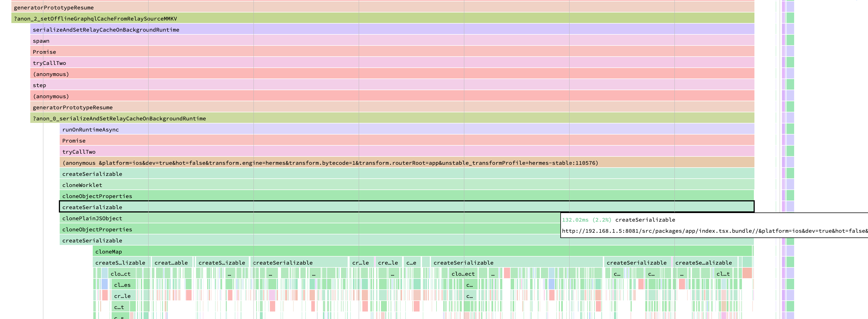Image resolution: width=868 pixels, height=319 pixels.
Task: Click the cloneMap frame
Action: pyautogui.click(x=422, y=251)
